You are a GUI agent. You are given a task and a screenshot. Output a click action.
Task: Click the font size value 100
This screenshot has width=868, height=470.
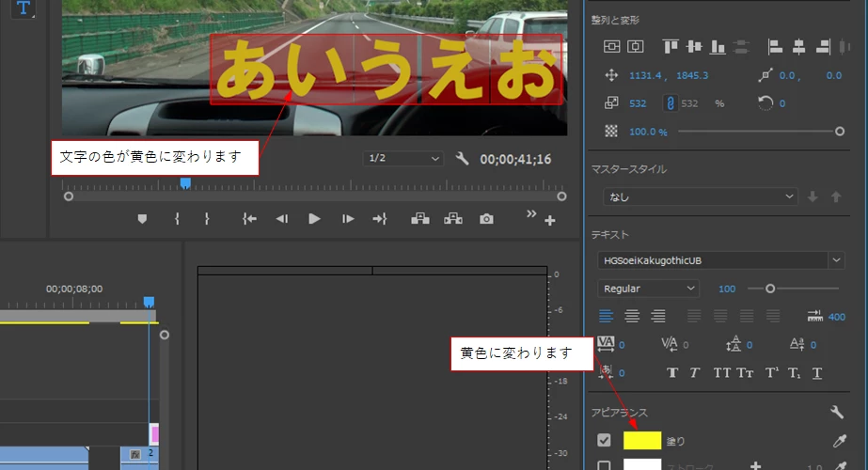(x=727, y=289)
